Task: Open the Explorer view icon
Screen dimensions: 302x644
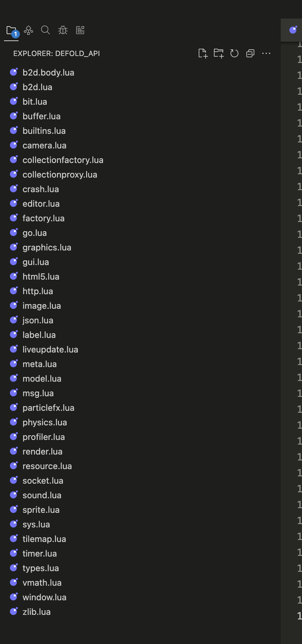Action: [11, 30]
